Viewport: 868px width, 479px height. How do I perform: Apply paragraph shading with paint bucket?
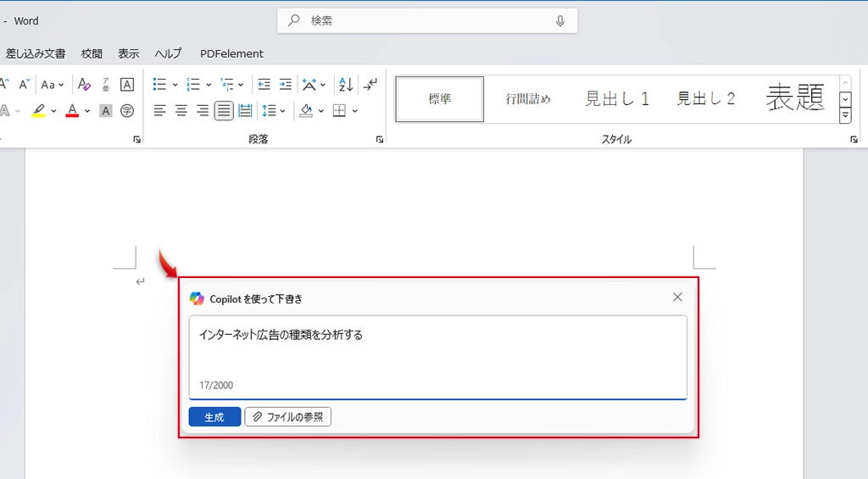tap(306, 111)
